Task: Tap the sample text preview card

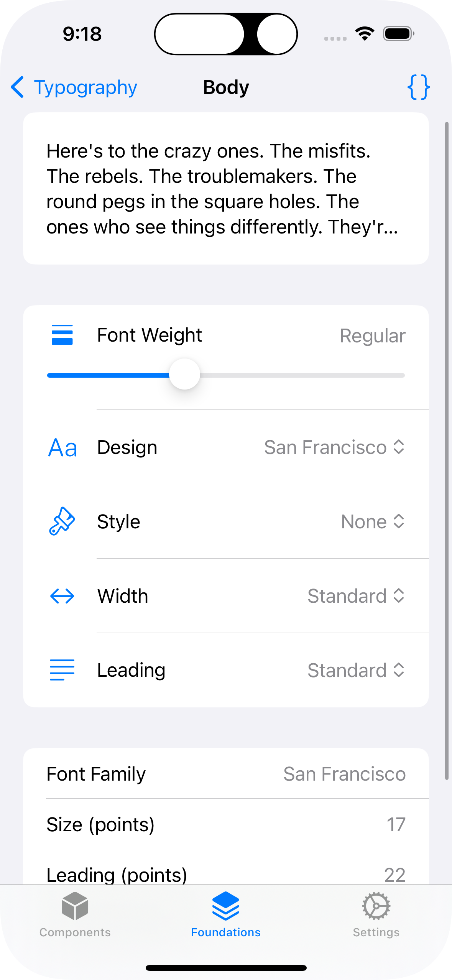Action: pos(226,188)
